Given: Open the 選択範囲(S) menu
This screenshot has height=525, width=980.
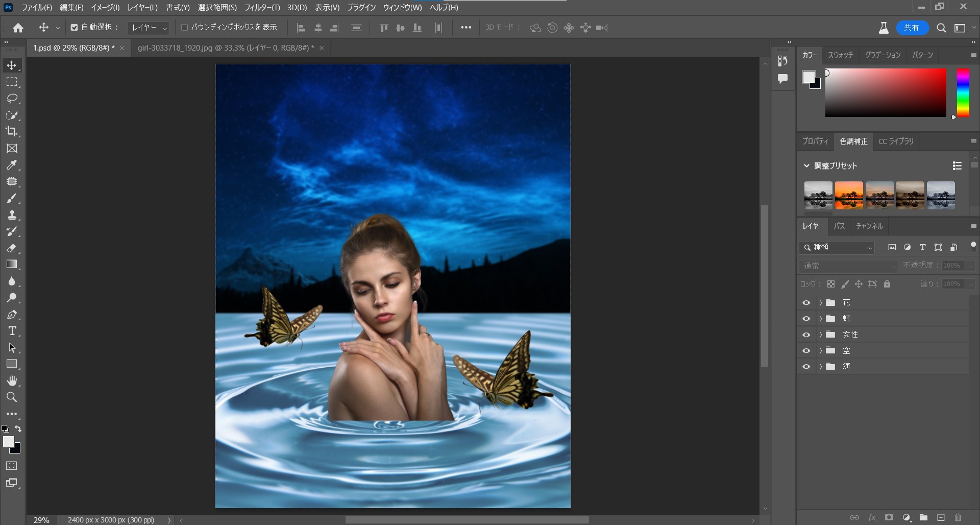Looking at the screenshot, I should (217, 8).
